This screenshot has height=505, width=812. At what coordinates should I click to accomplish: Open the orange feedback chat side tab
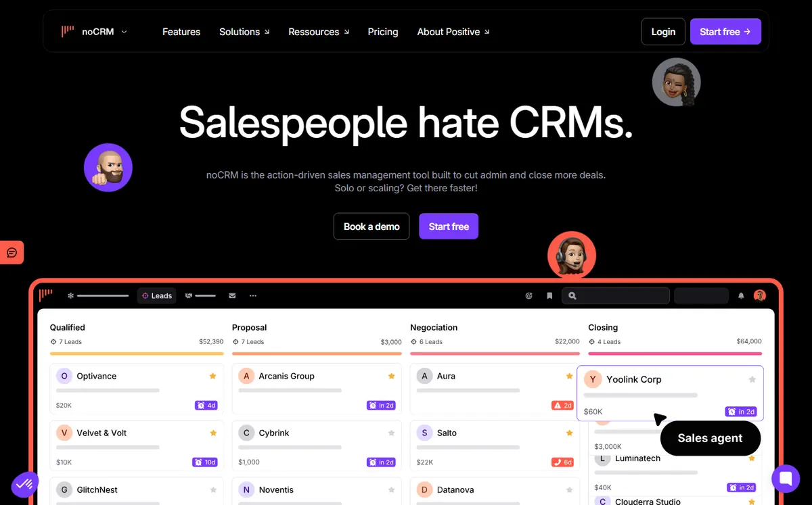pyautogui.click(x=12, y=252)
